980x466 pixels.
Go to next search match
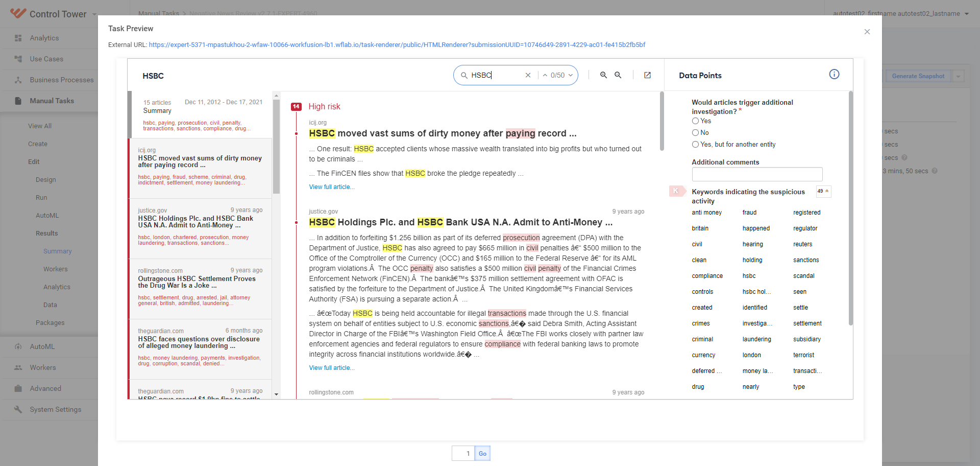(571, 75)
